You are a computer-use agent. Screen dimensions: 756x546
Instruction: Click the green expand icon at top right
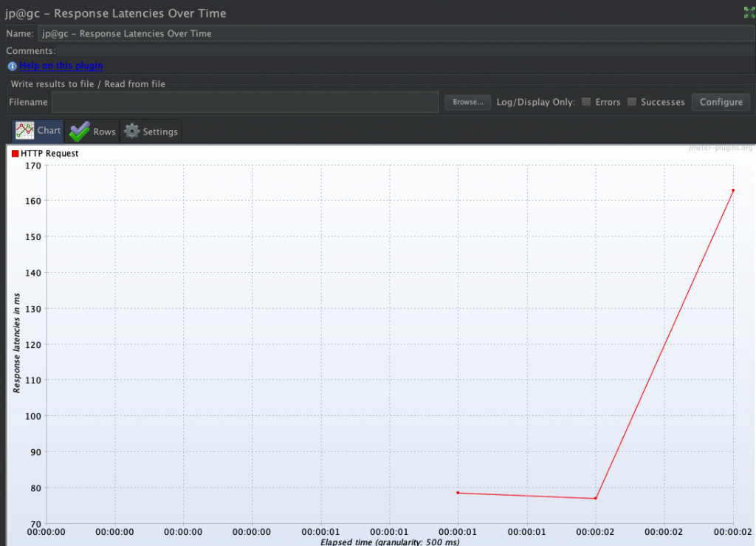pos(749,13)
